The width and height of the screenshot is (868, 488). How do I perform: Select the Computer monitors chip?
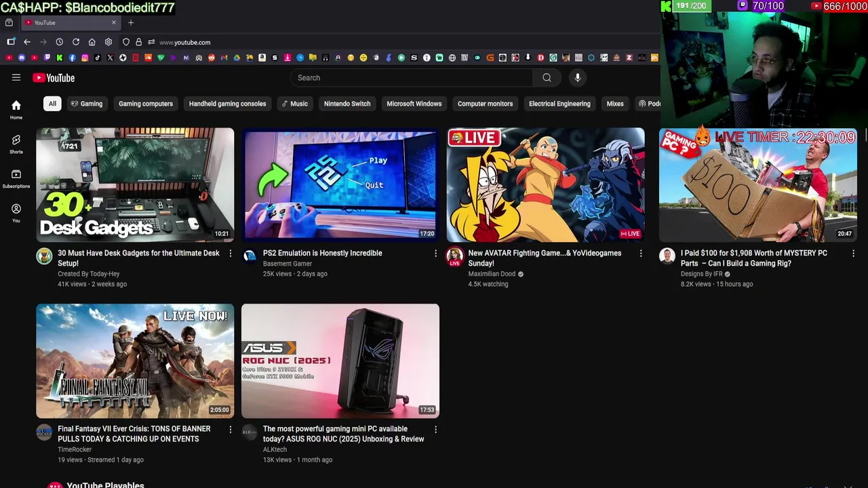[485, 104]
